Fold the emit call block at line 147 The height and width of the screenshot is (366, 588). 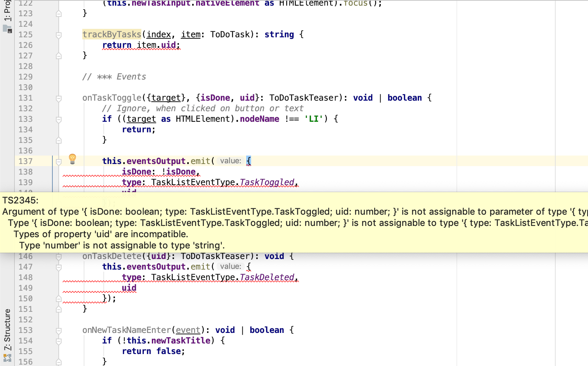(59, 267)
